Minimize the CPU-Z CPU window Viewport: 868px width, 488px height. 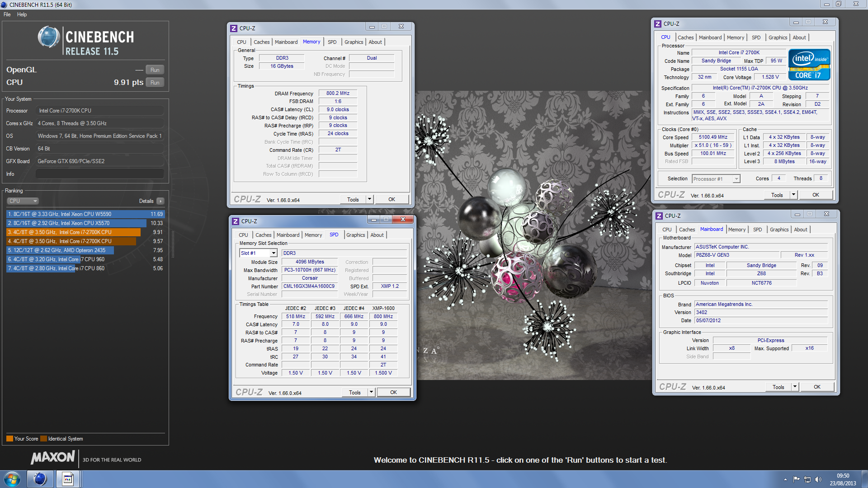[x=796, y=22]
